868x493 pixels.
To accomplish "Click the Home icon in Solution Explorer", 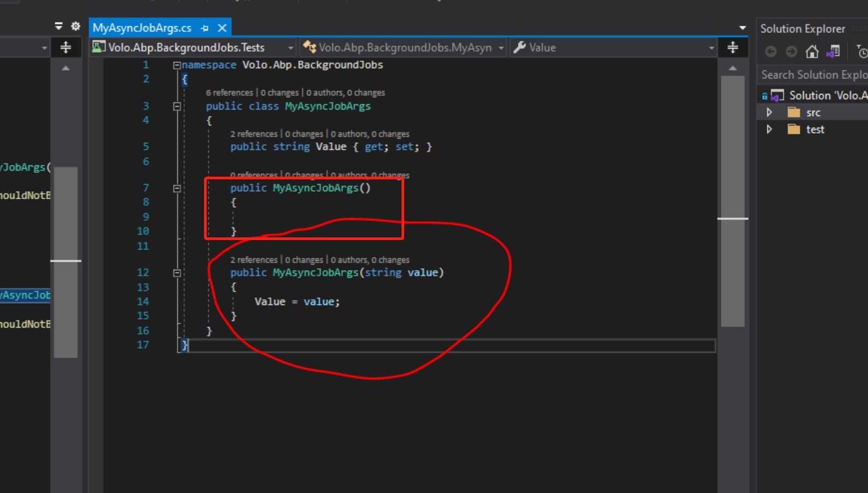I will (x=812, y=52).
